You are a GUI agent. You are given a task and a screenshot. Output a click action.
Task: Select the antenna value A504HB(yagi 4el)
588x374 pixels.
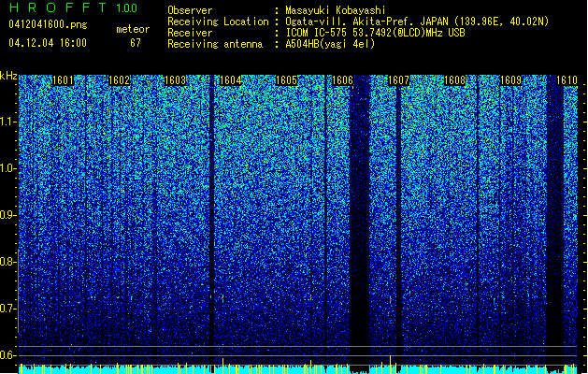click(330, 44)
